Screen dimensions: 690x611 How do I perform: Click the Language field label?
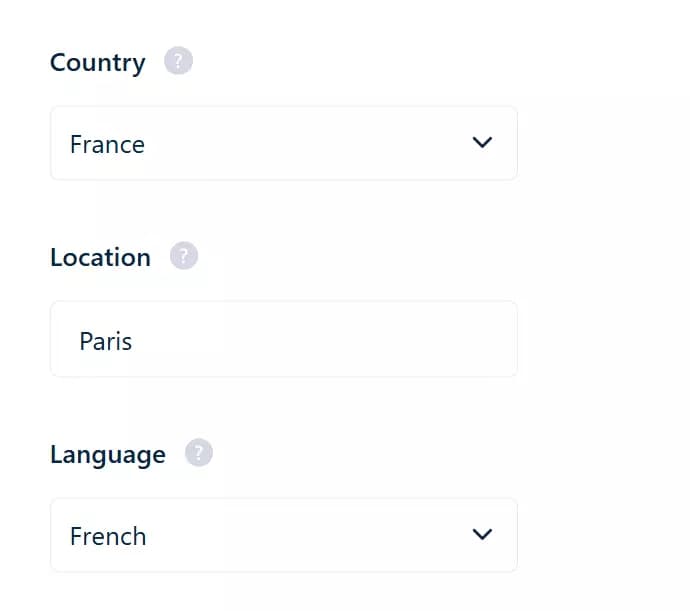coord(107,455)
